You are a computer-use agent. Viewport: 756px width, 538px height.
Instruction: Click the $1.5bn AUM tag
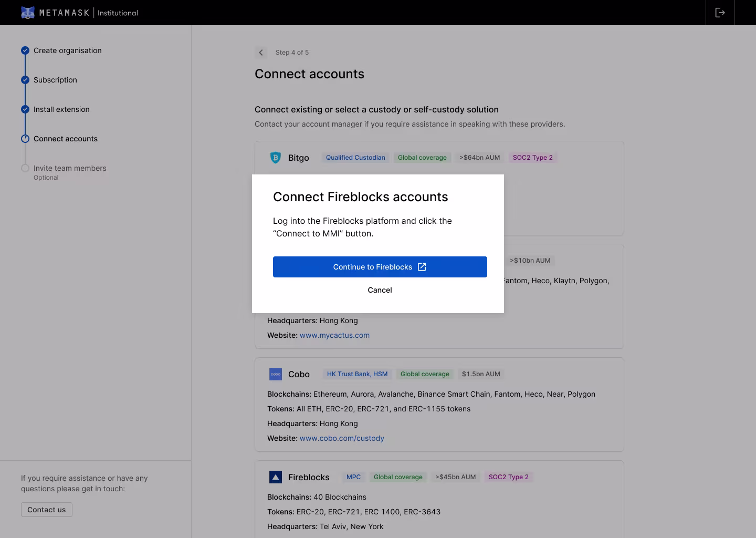pos(481,374)
